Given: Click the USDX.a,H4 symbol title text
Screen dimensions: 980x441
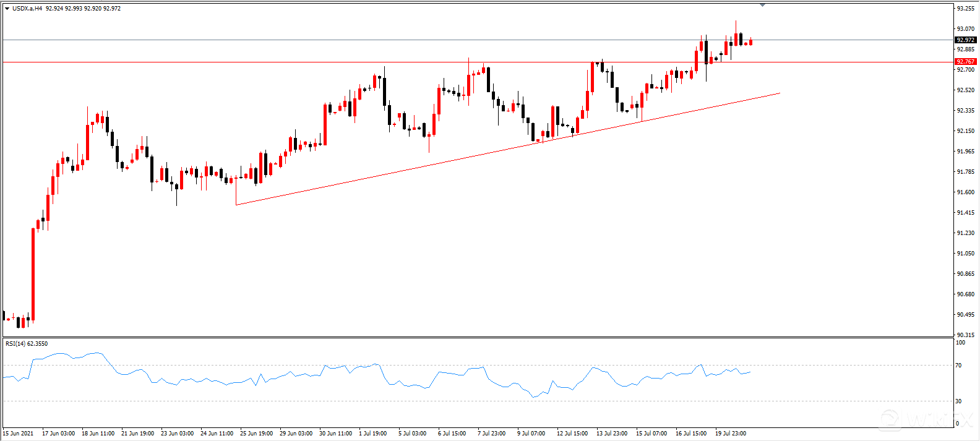Looking at the screenshot, I should [27, 9].
